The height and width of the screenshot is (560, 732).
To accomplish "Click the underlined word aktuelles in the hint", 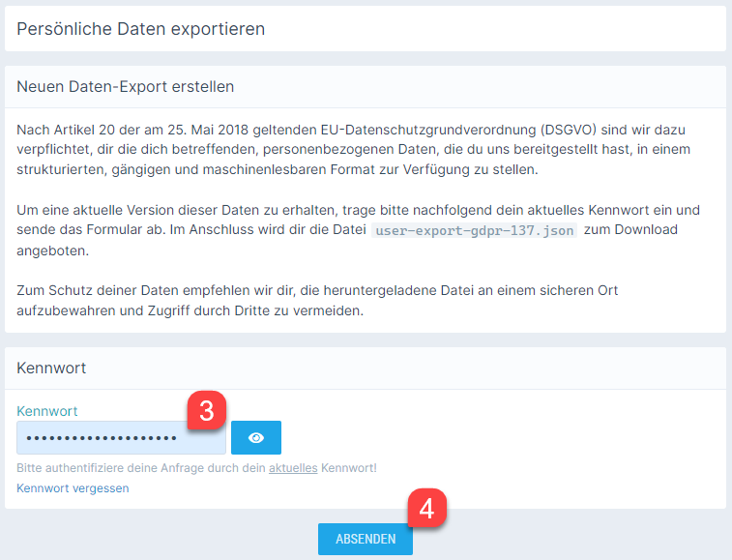I will point(293,468).
